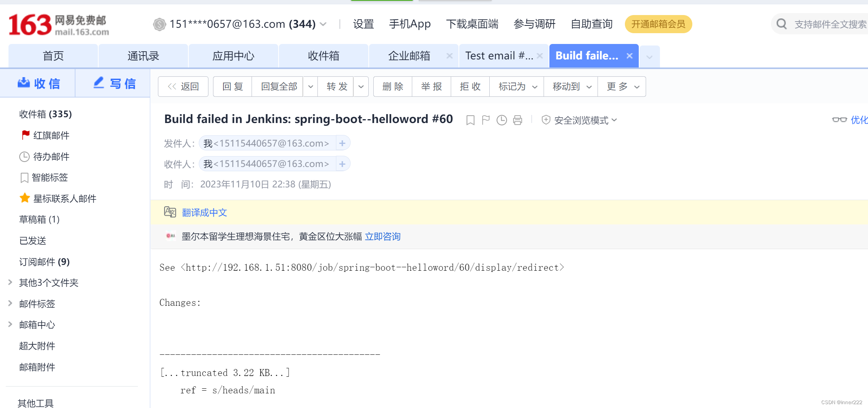Open 超大附件 item
Screen dimensions: 868x408
[x=37, y=346]
